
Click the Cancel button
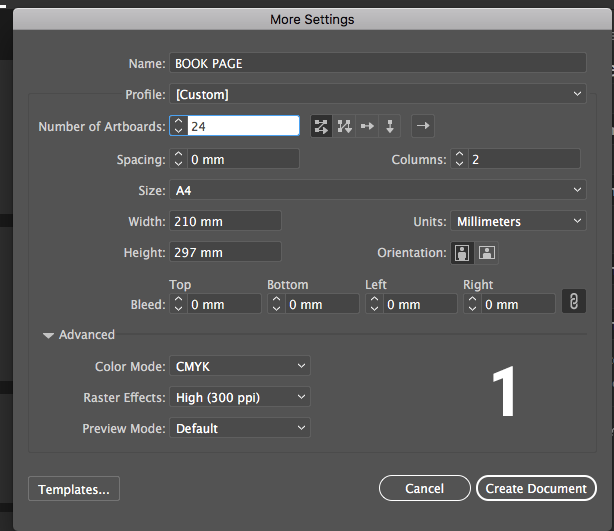coord(424,488)
